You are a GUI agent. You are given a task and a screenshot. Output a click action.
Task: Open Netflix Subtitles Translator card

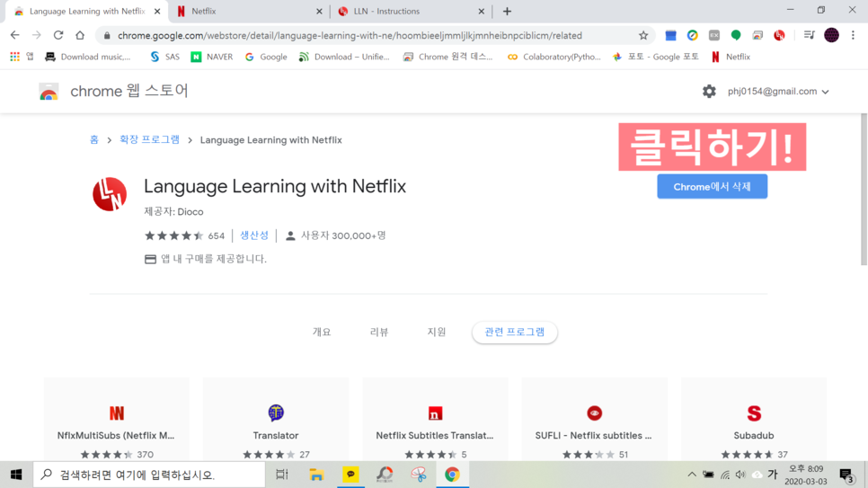coord(435,420)
